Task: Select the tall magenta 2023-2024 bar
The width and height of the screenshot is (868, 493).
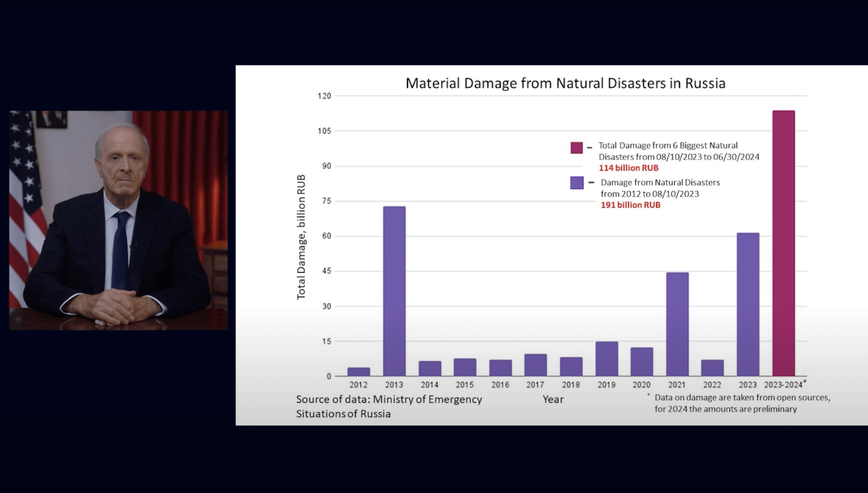Action: [x=783, y=243]
